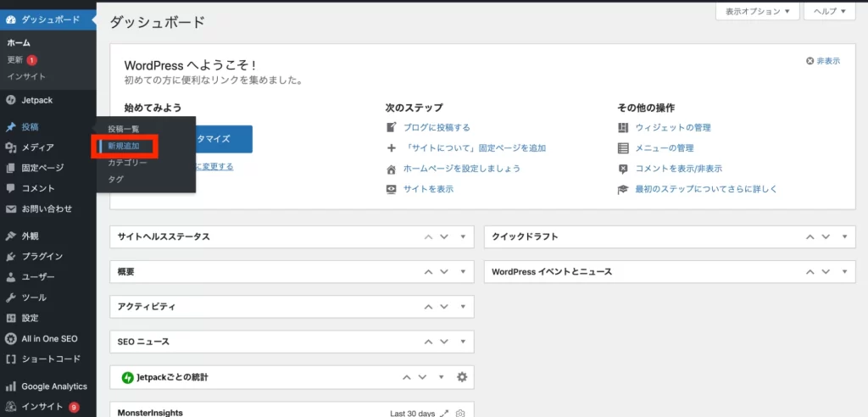Viewport: 868px width, 417px height.
Task: Click the Media (メディア) sidebar icon
Action: pos(10,147)
